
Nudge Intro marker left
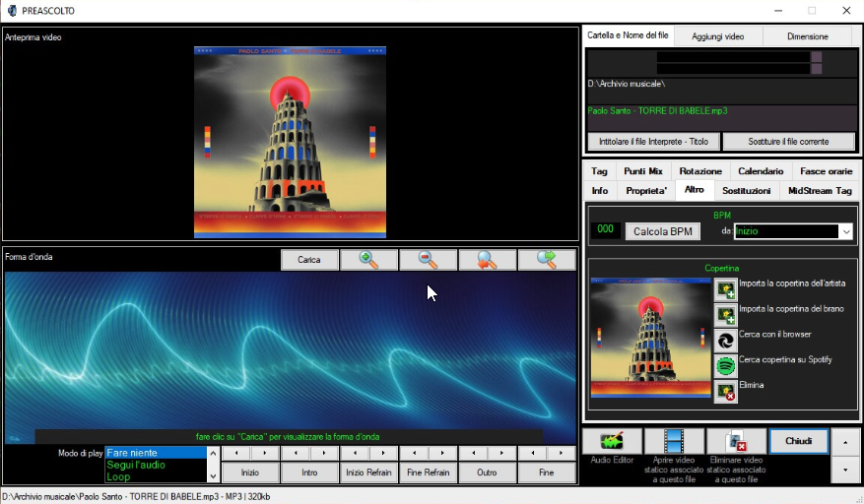point(296,453)
